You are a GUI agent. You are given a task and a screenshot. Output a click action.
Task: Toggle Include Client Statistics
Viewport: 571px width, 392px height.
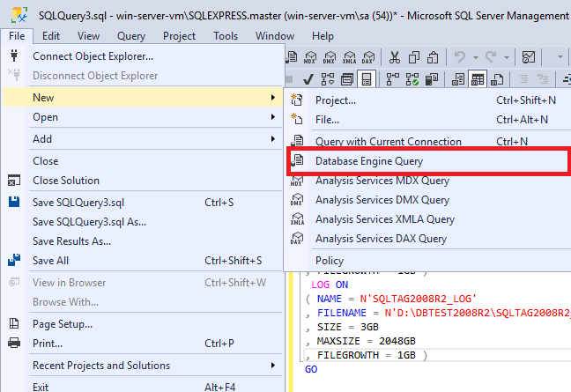pyautogui.click(x=432, y=79)
